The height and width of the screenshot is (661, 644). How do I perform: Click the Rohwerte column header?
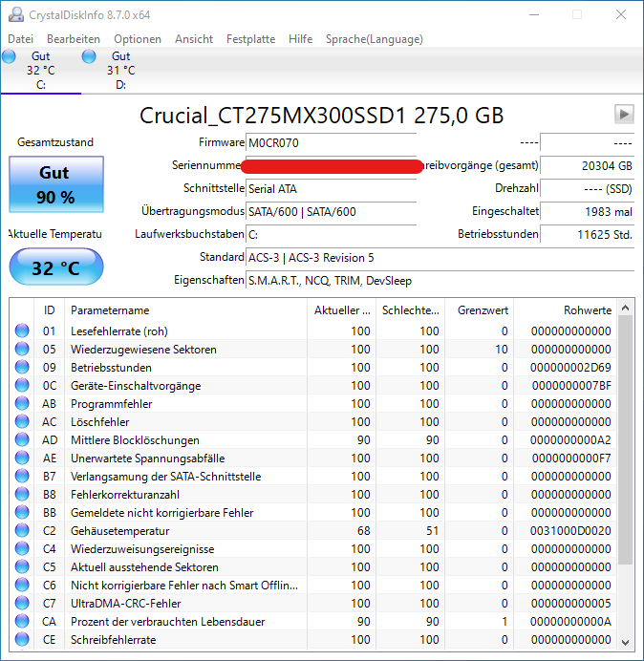click(565, 310)
